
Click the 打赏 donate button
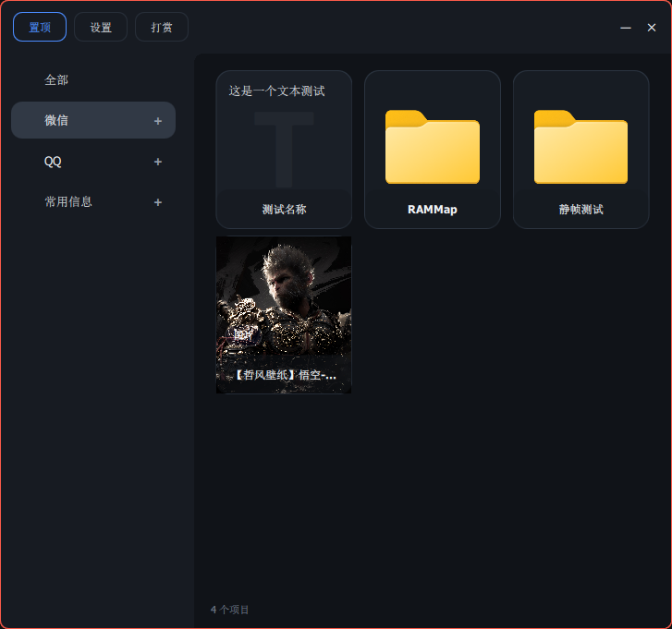(162, 27)
